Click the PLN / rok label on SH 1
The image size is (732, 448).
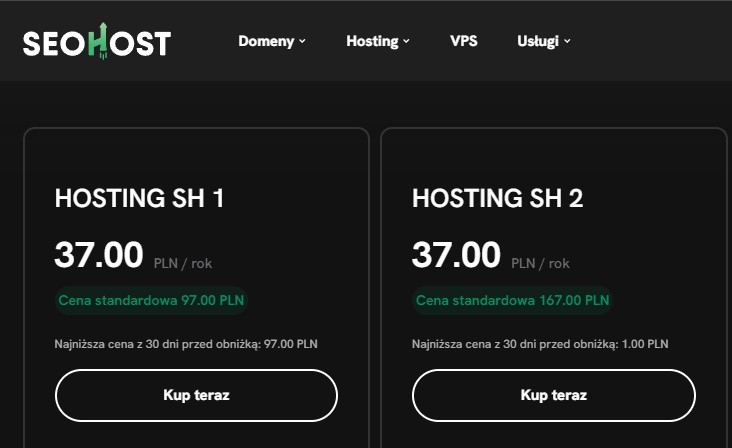183,264
